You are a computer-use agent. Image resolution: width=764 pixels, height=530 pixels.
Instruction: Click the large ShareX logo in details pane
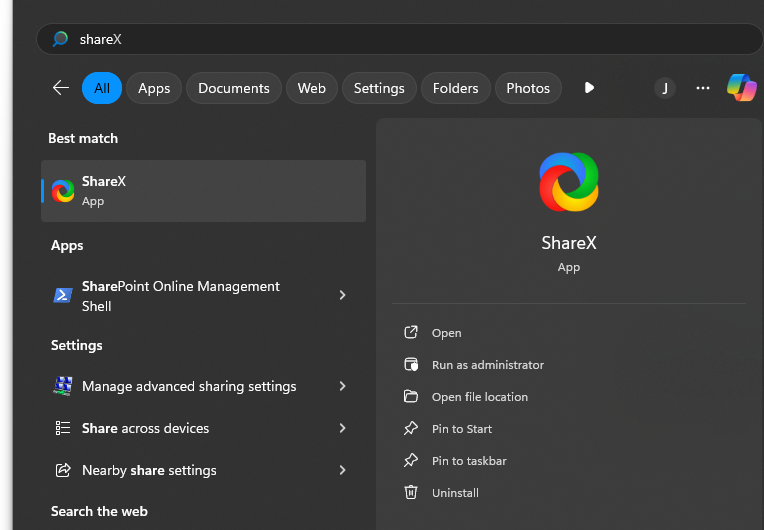click(568, 182)
